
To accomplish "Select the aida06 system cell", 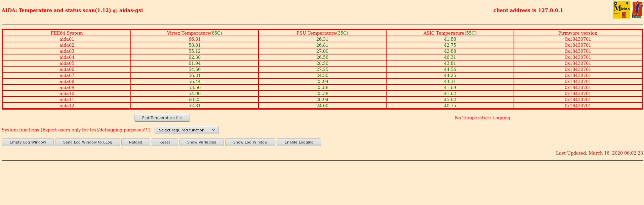I will pos(67,70).
